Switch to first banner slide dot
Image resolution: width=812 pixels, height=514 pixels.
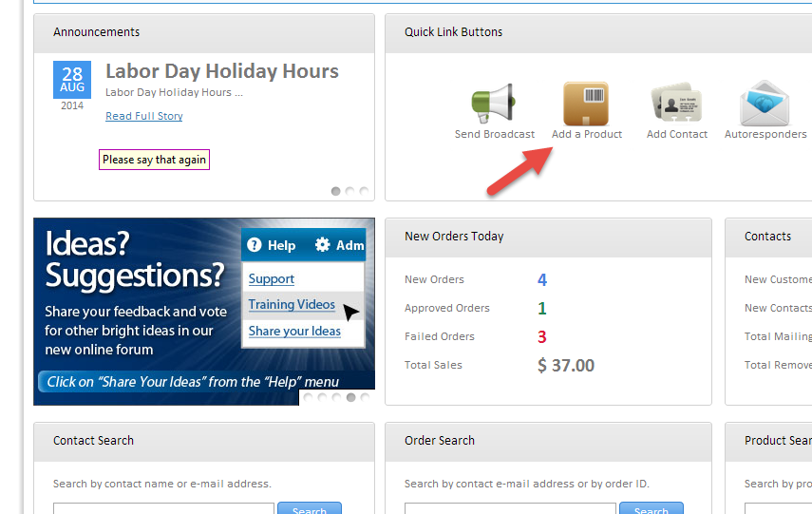[310, 397]
